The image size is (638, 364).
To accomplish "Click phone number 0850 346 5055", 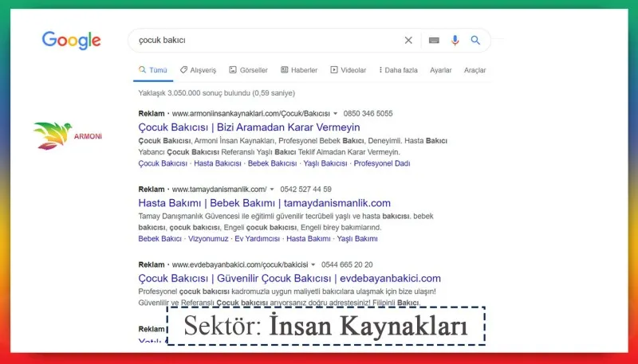I will tap(368, 114).
